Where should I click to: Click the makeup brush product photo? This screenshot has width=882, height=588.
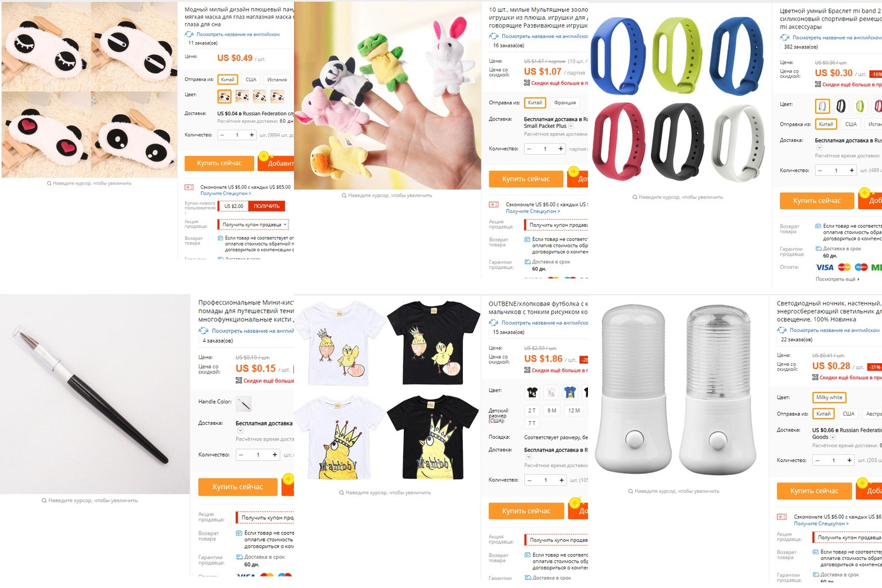(x=95, y=394)
